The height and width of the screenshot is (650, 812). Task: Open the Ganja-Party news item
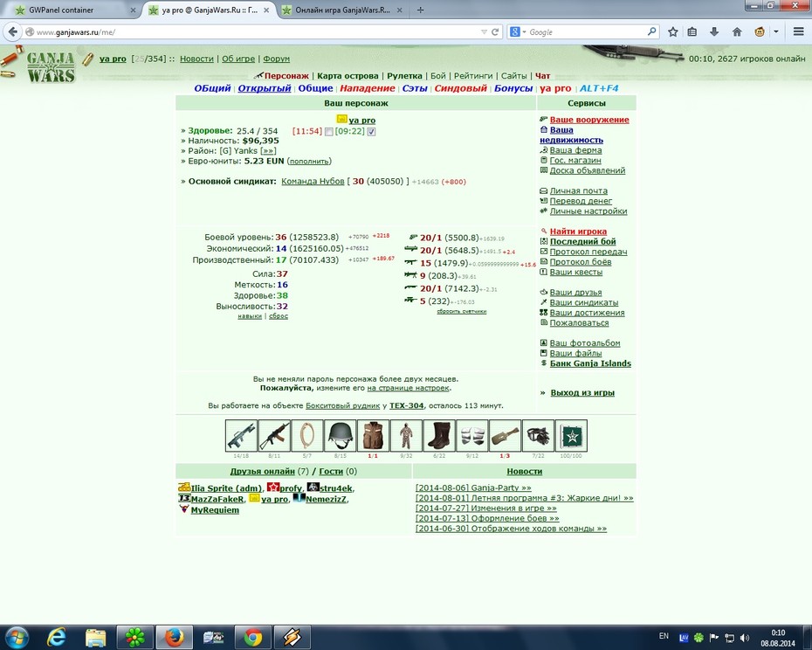(473, 487)
